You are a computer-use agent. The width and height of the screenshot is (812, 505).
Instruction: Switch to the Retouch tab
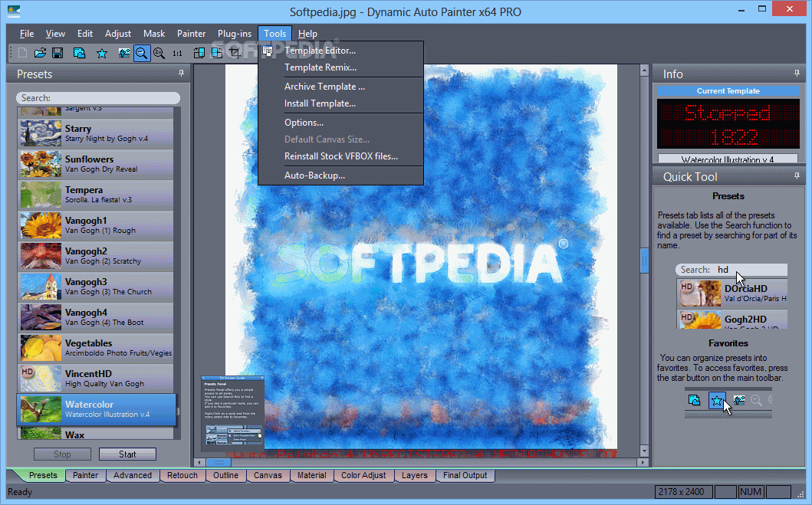(x=182, y=476)
